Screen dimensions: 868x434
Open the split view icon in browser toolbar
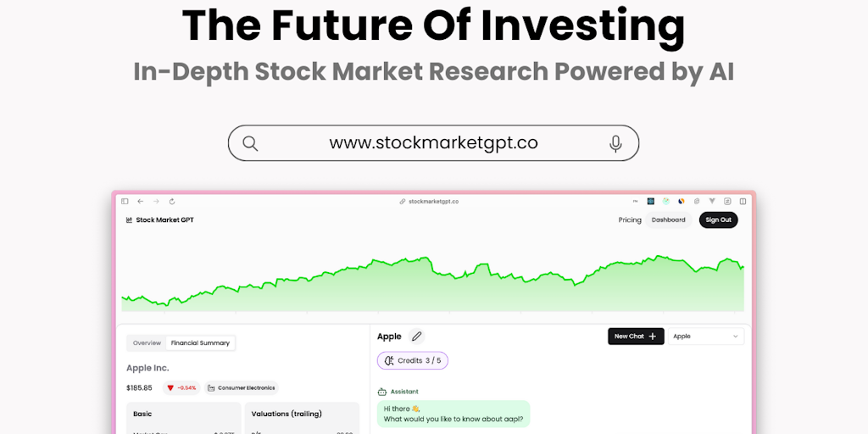coord(743,202)
